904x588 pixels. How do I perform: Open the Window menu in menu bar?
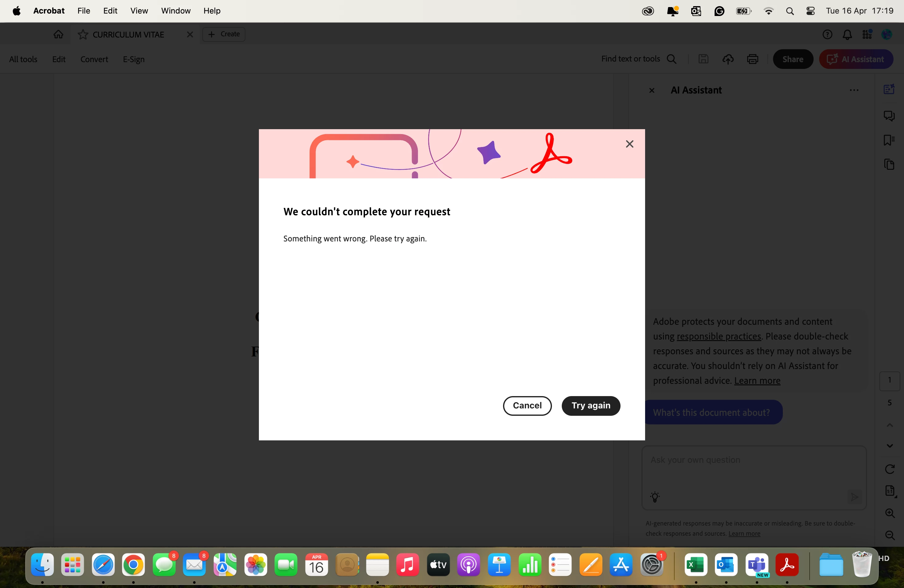point(176,11)
